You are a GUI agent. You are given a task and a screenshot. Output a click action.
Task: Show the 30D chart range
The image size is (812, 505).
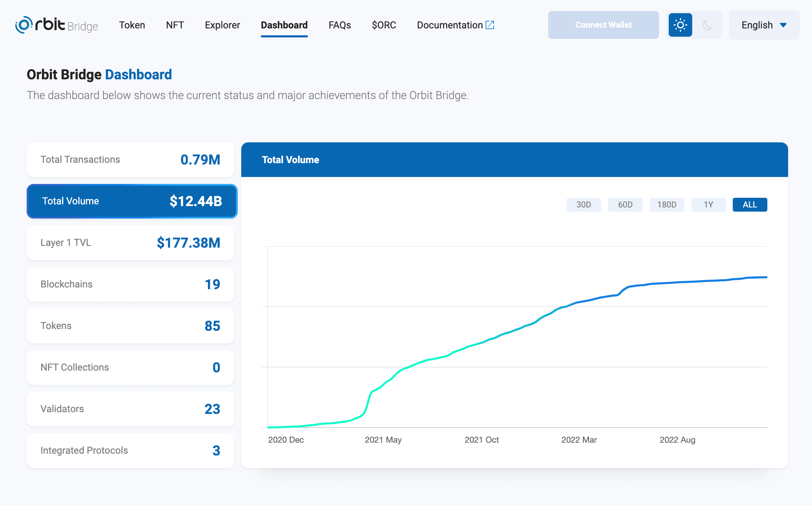coord(584,205)
